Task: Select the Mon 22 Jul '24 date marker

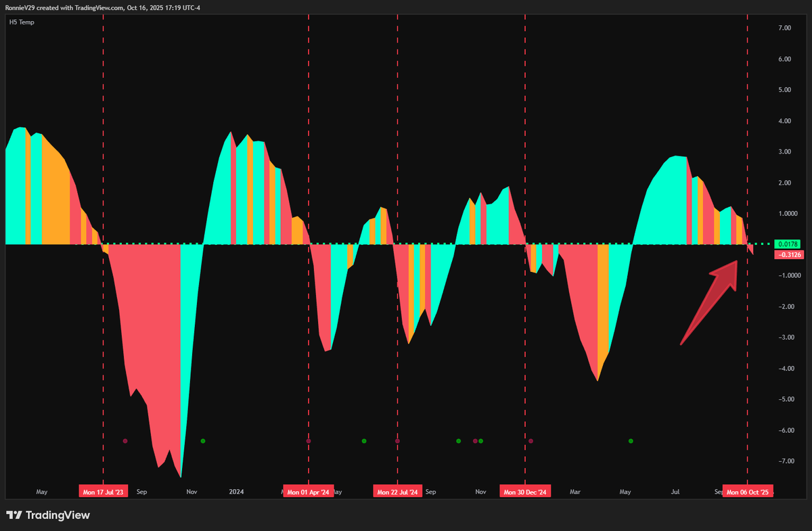Action: (x=397, y=492)
